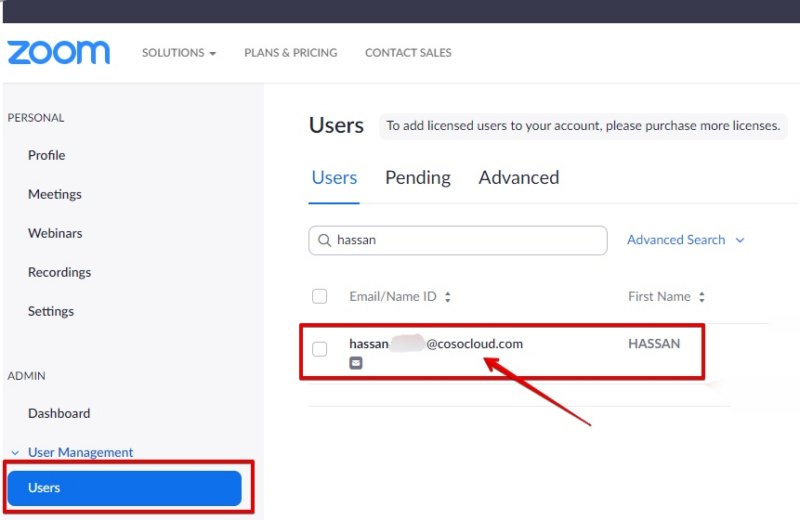Viewport: 800px width, 520px height.
Task: Switch to the Pending tab
Action: pos(418,178)
